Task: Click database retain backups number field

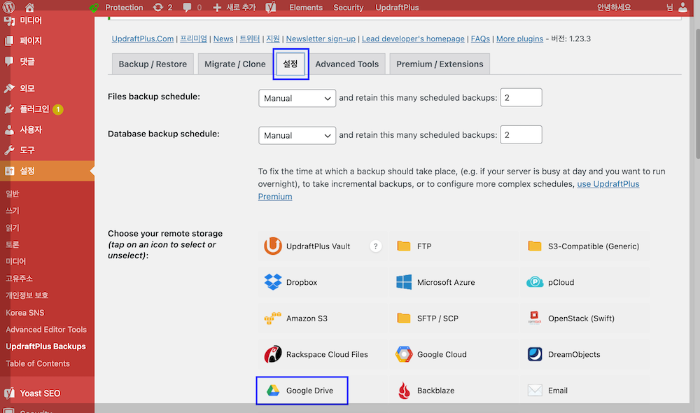Action: [521, 134]
